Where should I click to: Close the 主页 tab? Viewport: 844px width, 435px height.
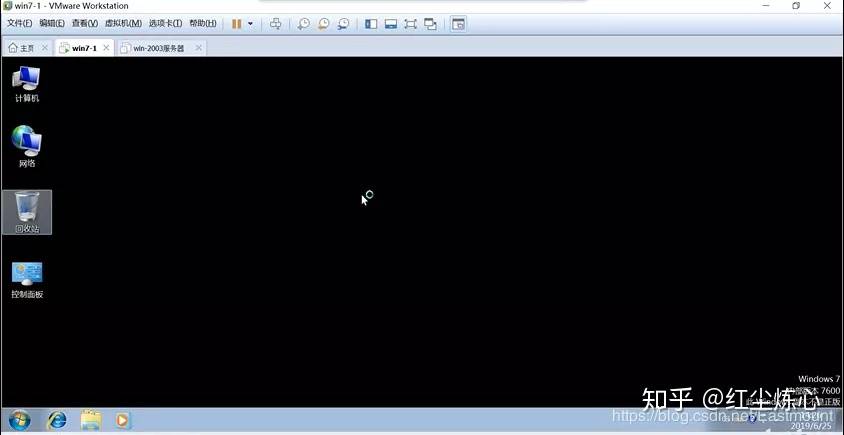tap(45, 48)
